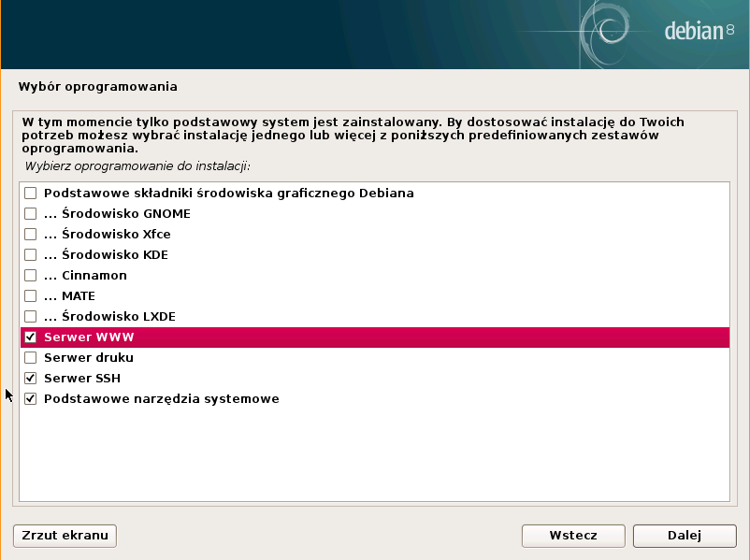Image resolution: width=750 pixels, height=560 pixels.
Task: Enable the Środowisko LXDE checkbox
Action: click(30, 317)
